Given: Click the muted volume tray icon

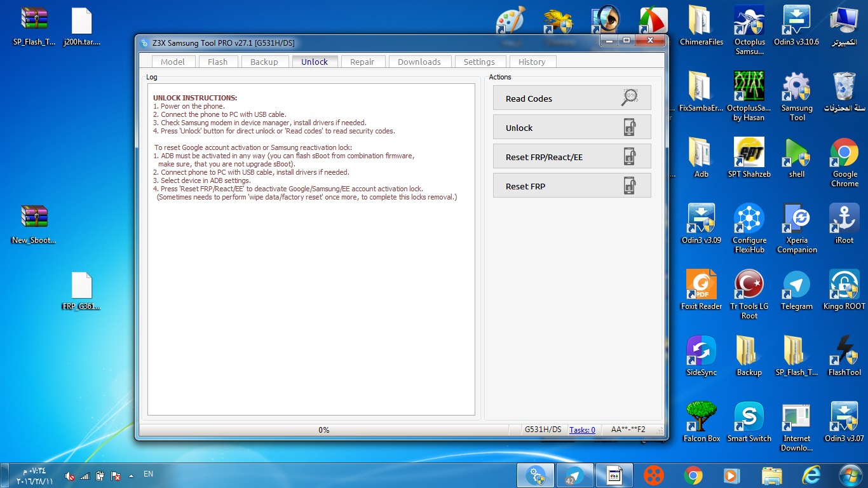Looking at the screenshot, I should click(x=70, y=476).
